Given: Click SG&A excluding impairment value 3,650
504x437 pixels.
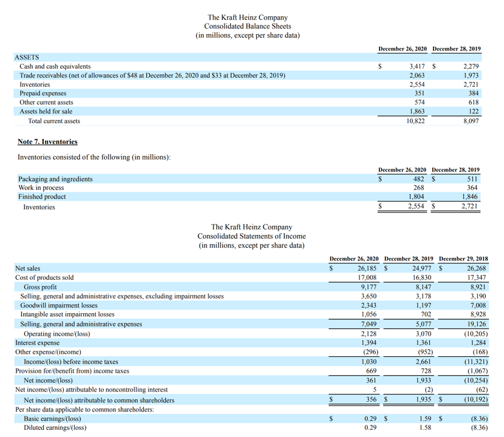Looking at the screenshot, I should pos(369,296).
